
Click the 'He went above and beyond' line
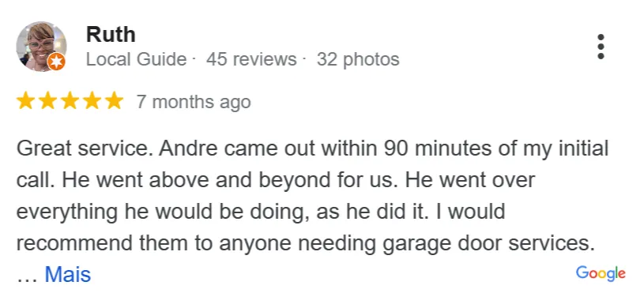click(276, 181)
